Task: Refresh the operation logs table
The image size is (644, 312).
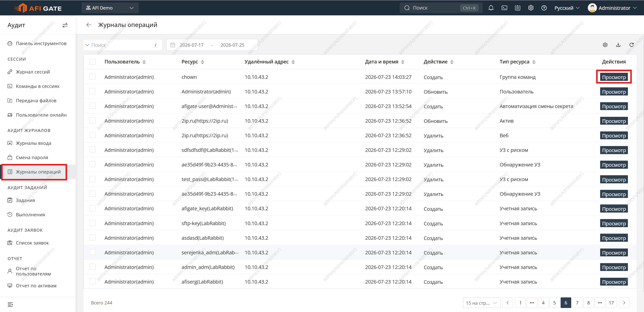Action: click(x=631, y=45)
